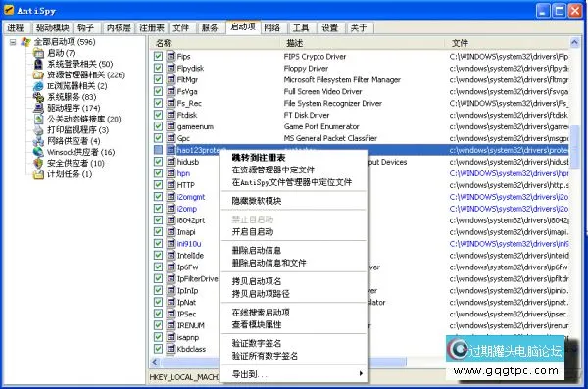The height and width of the screenshot is (389, 588).
Task: Select the IRENUM row name
Action: click(x=191, y=325)
